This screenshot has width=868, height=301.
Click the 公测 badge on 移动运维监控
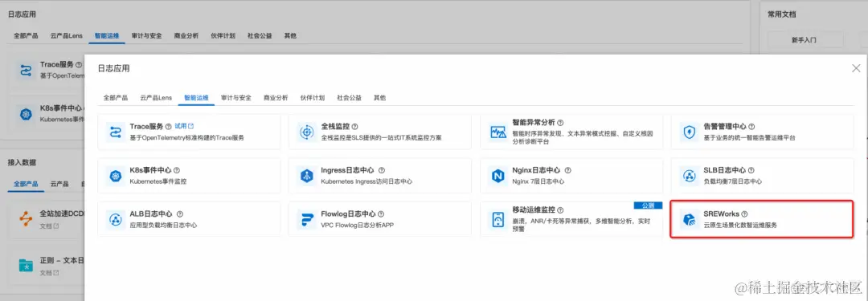pos(648,205)
